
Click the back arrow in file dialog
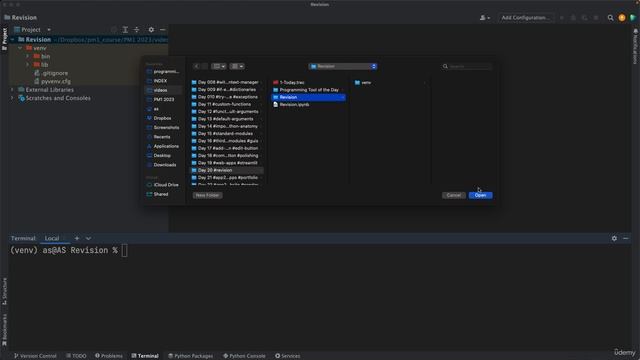197,66
